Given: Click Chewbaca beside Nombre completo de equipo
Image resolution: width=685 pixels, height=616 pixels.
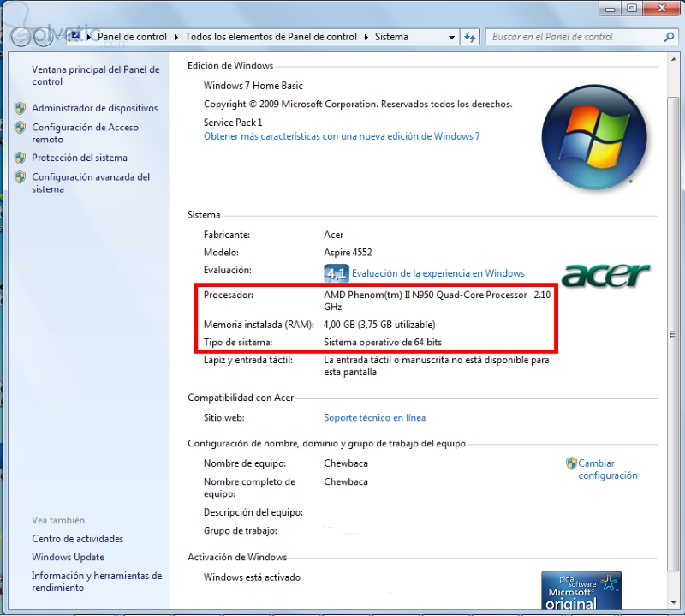Looking at the screenshot, I should tap(346, 481).
